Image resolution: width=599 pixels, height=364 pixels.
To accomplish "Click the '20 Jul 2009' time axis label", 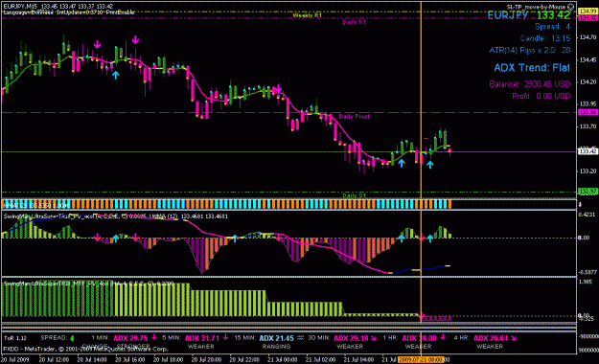I will [15, 359].
